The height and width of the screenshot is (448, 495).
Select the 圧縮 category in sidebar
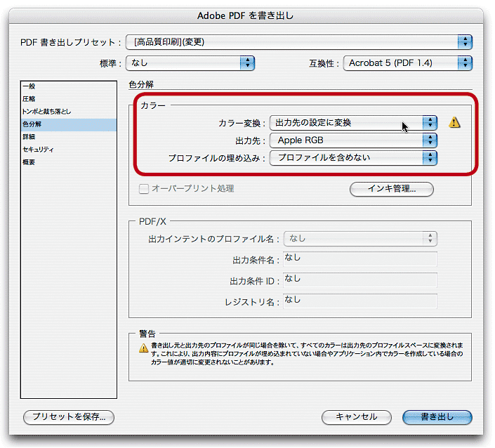pyautogui.click(x=69, y=99)
